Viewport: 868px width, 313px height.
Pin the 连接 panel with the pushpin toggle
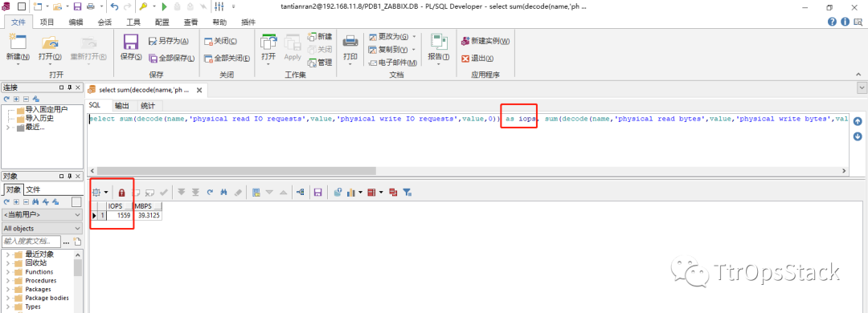coord(70,87)
